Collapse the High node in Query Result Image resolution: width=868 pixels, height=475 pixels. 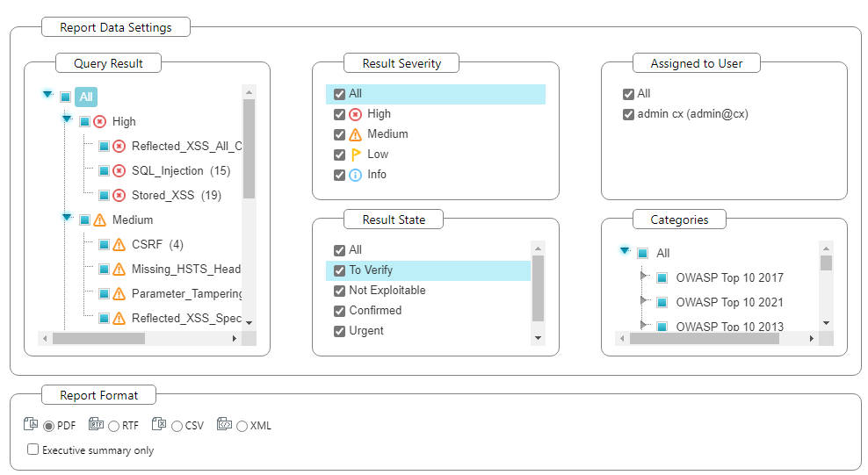tap(67, 119)
